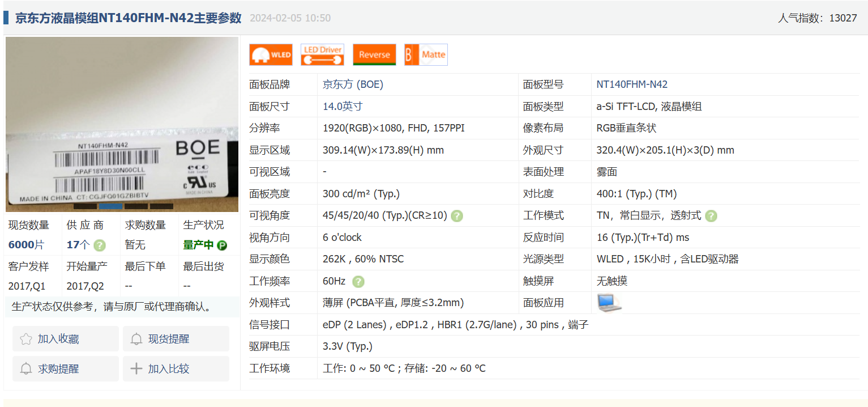
Task: Click the Matte surface badge icon
Action: point(426,54)
